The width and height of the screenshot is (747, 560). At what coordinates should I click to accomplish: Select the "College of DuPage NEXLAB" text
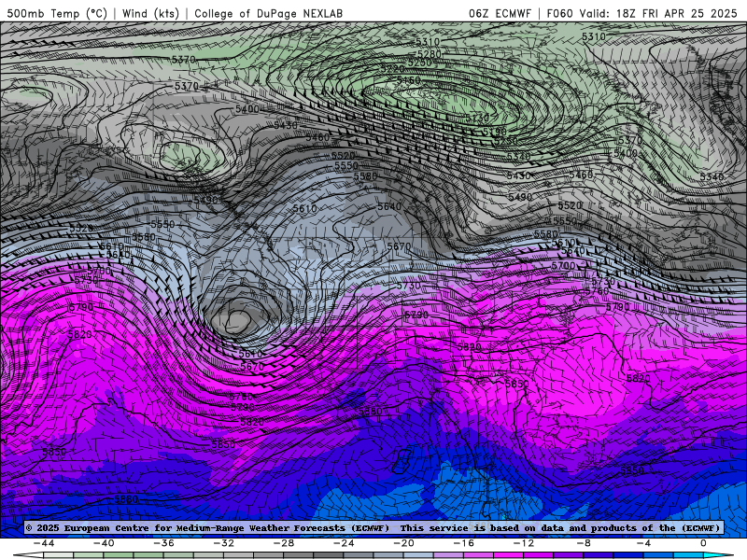pos(268,13)
